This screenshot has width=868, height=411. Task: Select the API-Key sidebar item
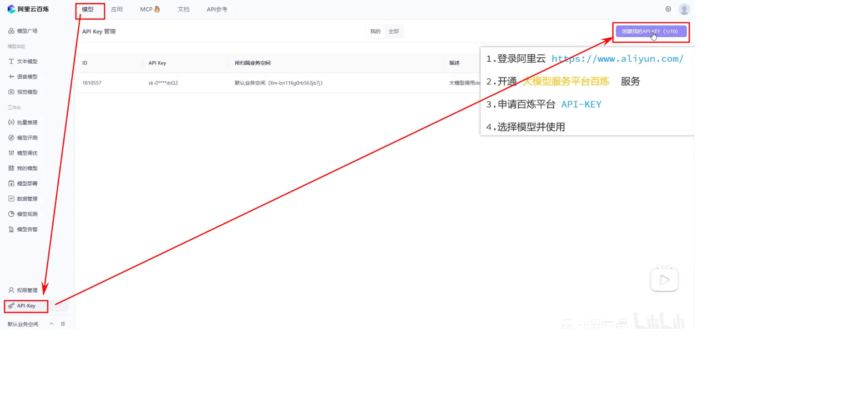pyautogui.click(x=26, y=306)
